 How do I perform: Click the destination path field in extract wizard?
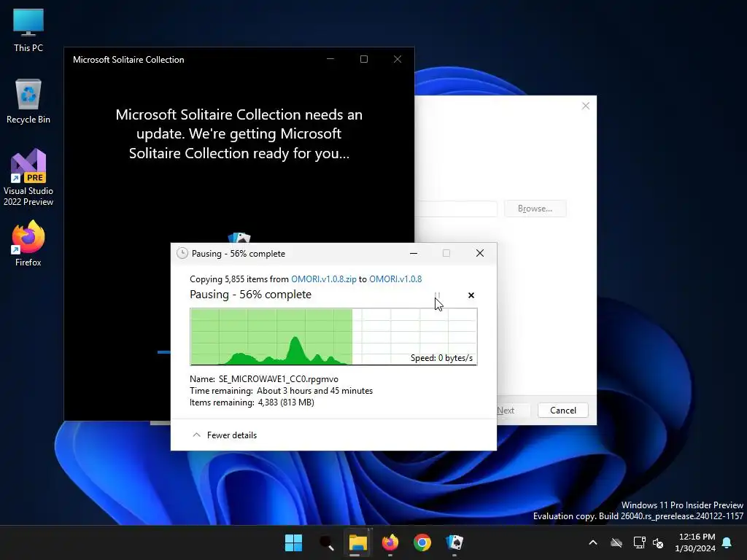click(456, 209)
